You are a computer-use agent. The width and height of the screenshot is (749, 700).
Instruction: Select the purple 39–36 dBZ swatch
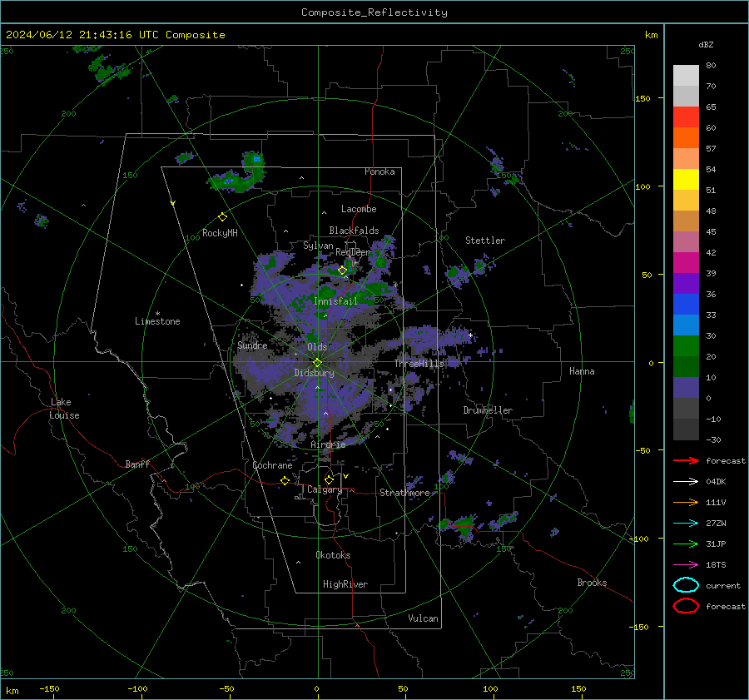click(686, 284)
